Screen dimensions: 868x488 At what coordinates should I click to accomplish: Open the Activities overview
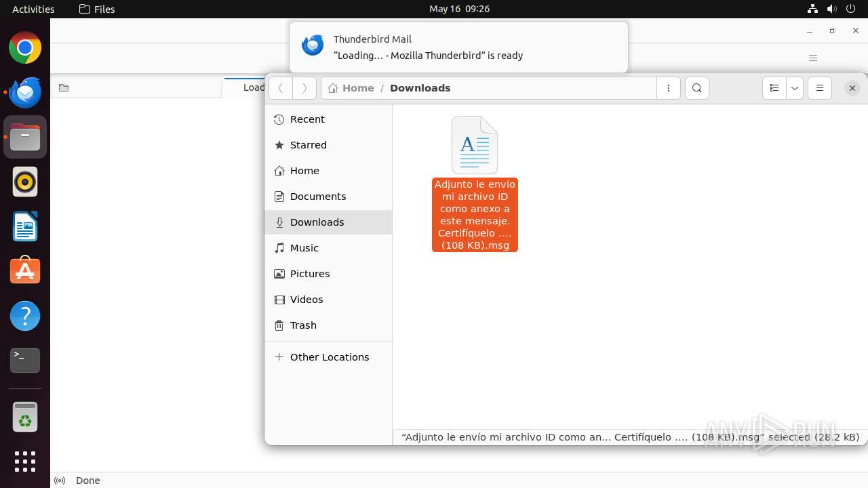[33, 9]
